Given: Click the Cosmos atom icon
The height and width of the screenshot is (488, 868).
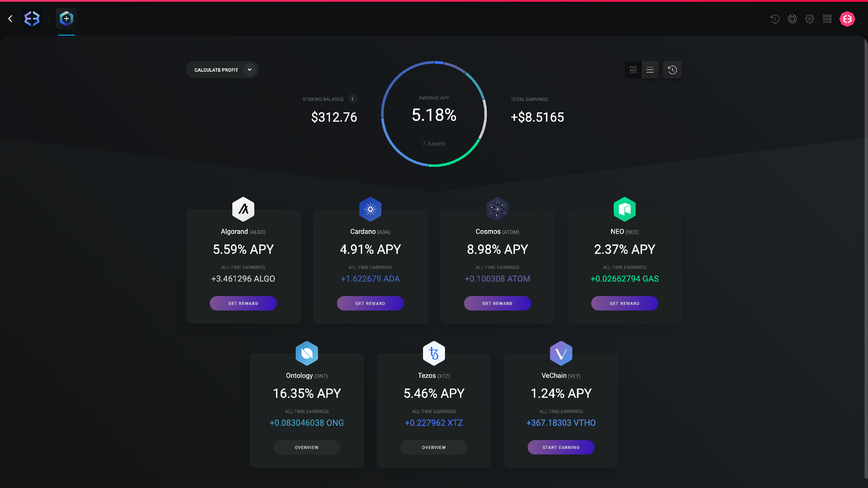Looking at the screenshot, I should (497, 209).
